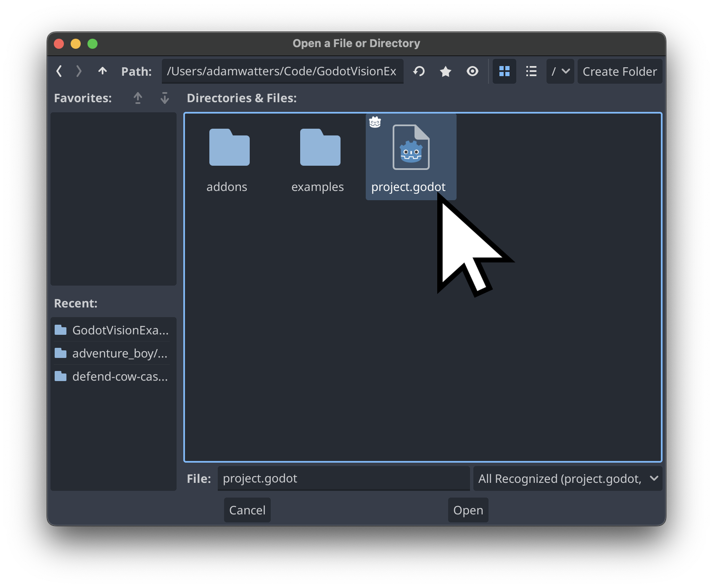Select the project.godot file
The width and height of the screenshot is (713, 588).
pos(411,157)
